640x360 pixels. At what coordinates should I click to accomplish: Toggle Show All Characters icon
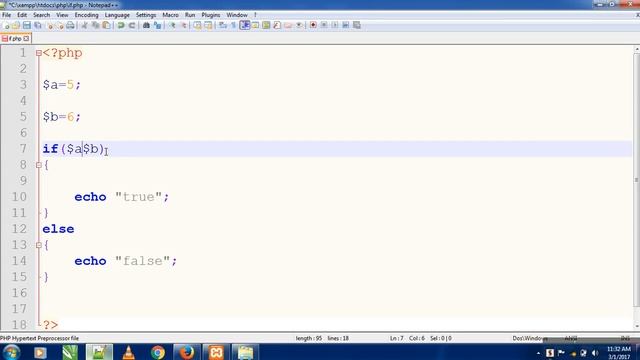click(233, 25)
